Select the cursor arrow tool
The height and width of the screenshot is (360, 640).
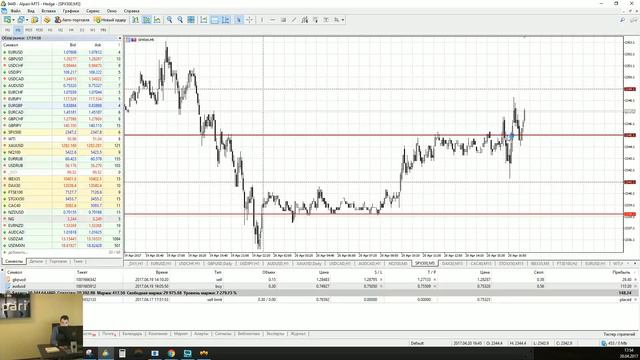(239, 20)
